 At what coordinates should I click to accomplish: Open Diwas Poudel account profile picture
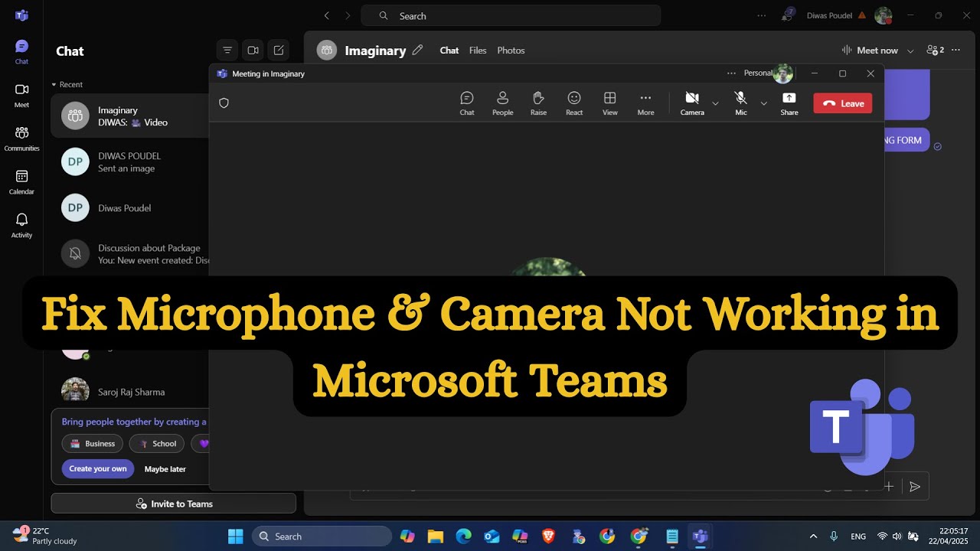tap(883, 15)
